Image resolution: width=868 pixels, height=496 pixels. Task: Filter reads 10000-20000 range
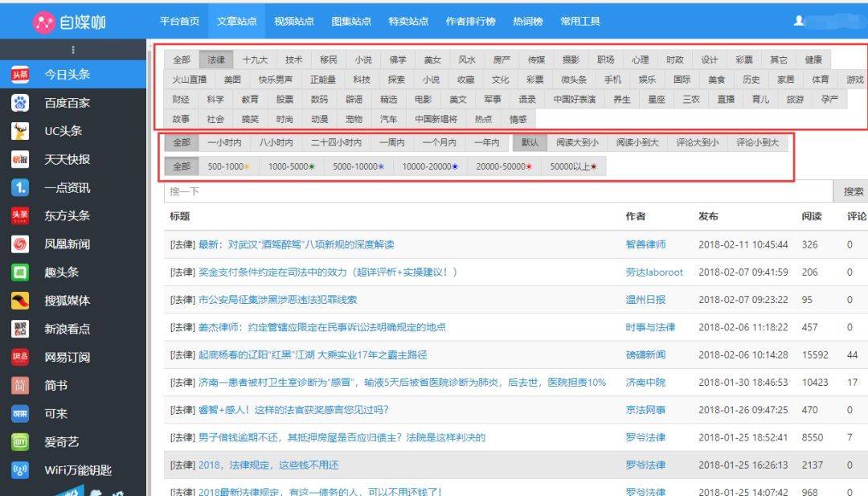tap(430, 166)
